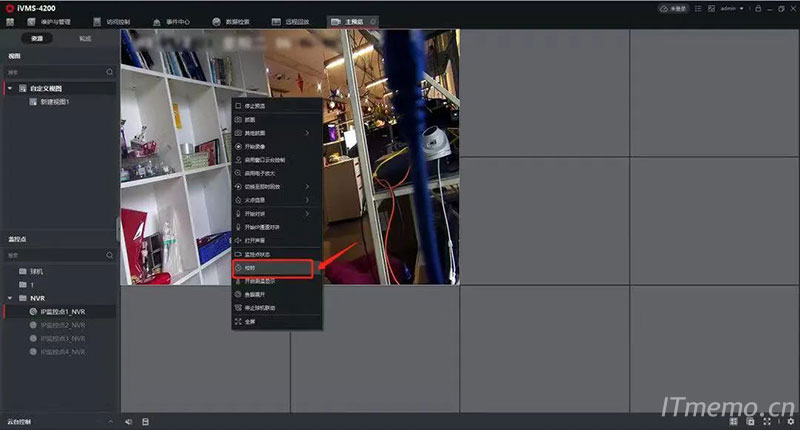Image resolution: width=800 pixels, height=430 pixels.
Task: Click the 视图 search input field
Action: pyautogui.click(x=55, y=72)
